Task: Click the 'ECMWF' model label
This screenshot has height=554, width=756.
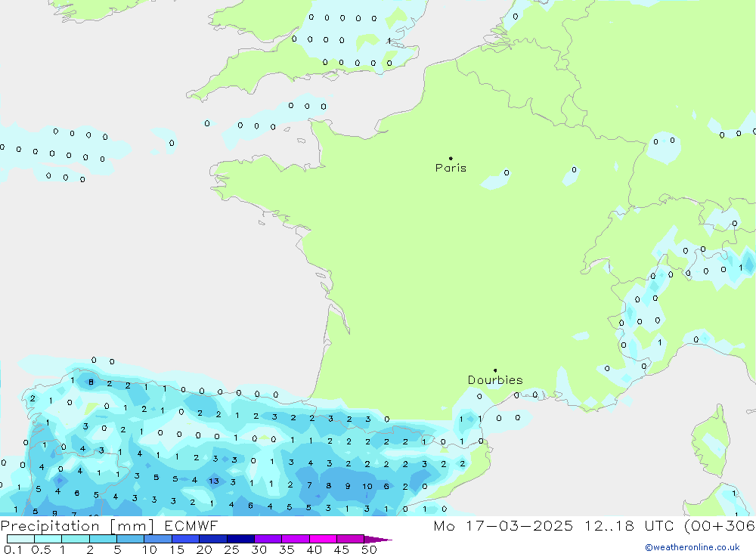Action: 191,525
